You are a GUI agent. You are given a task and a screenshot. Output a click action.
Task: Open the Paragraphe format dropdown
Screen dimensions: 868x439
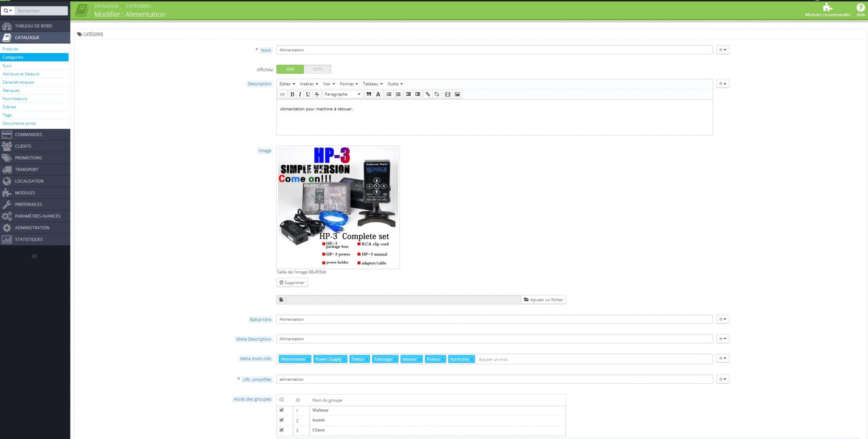click(x=342, y=94)
